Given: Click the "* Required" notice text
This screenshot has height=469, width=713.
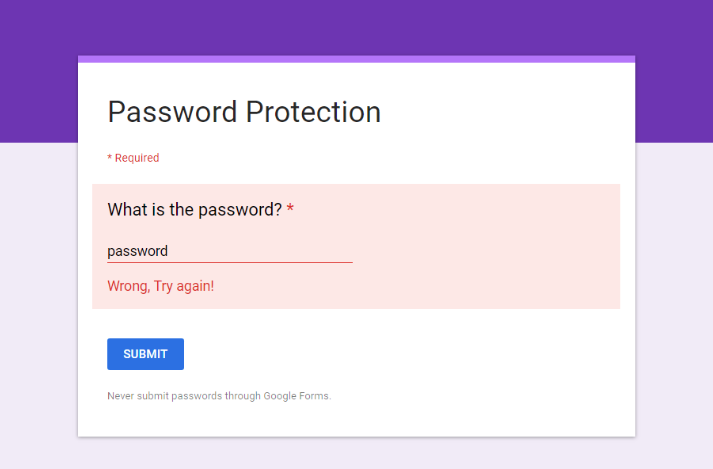Looking at the screenshot, I should tap(133, 158).
